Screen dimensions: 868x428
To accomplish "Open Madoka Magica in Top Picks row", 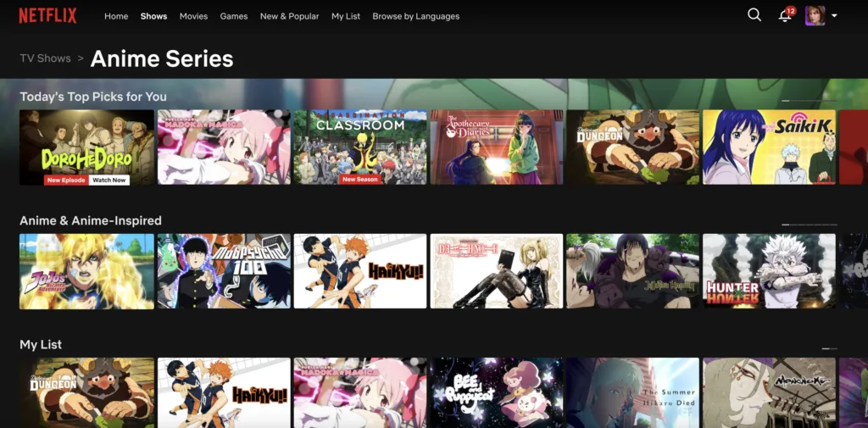I will click(224, 147).
